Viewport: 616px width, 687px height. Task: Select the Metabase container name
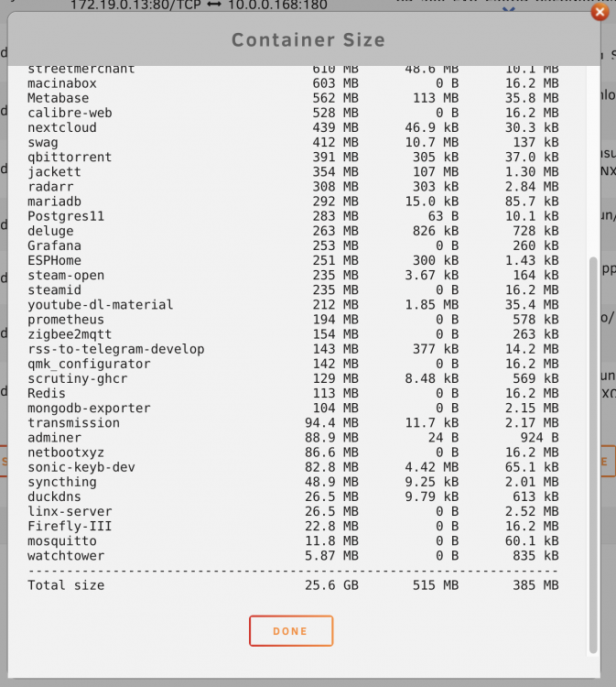click(x=58, y=98)
